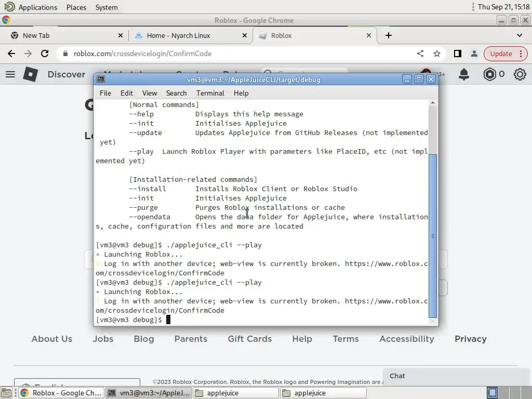Close the Roblox browser tab

(369, 36)
